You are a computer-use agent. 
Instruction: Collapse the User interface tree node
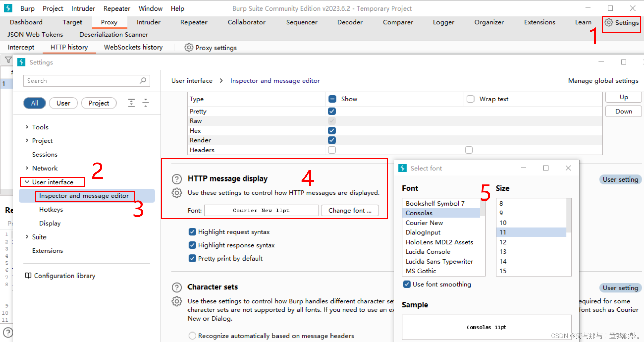(27, 182)
